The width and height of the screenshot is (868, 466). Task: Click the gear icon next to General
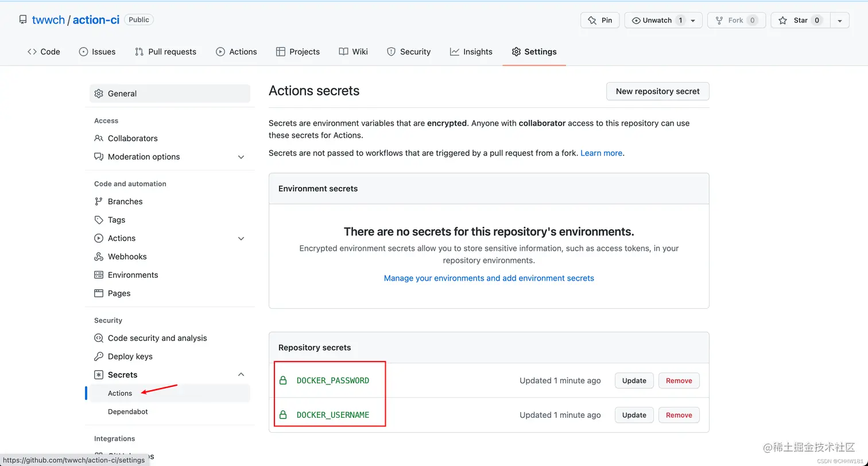point(99,94)
